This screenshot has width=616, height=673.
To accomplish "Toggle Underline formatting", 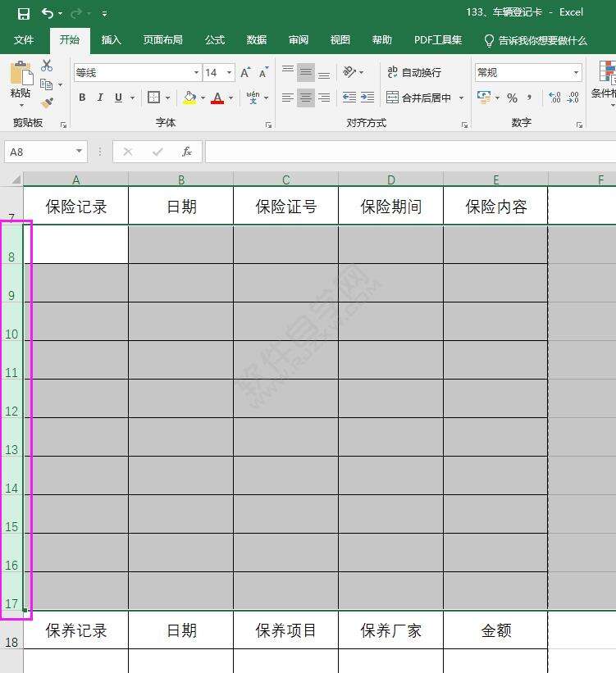I will (119, 98).
